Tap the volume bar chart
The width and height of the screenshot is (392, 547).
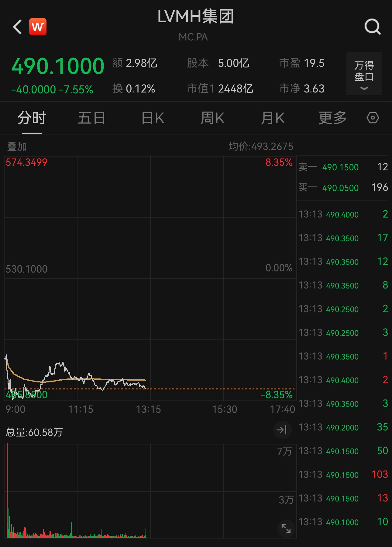pyautogui.click(x=150, y=491)
